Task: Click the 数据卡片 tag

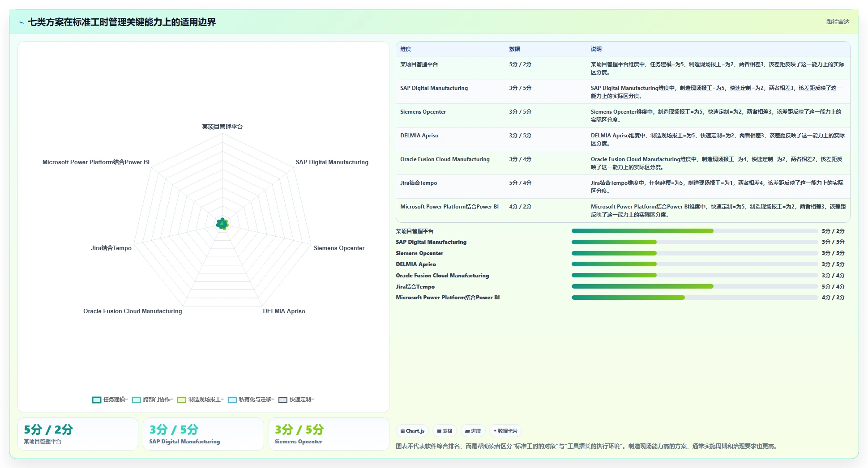Action: [505, 431]
